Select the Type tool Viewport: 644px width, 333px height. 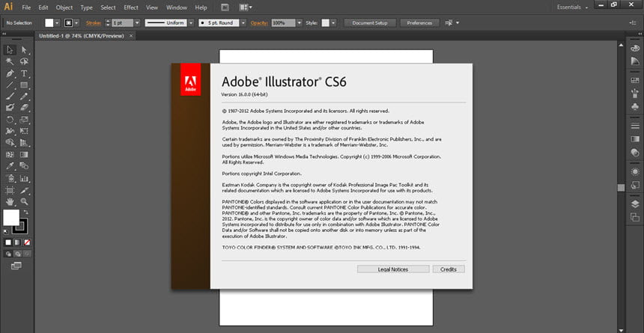[24, 73]
